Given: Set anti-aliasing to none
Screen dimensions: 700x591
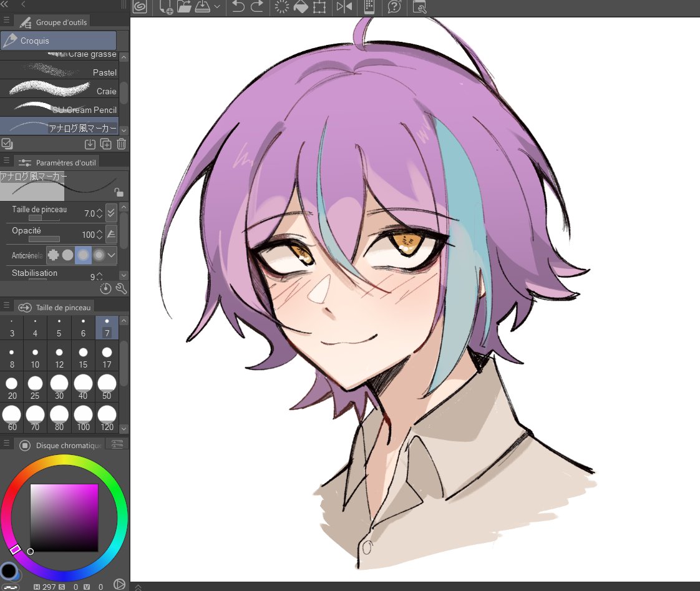Looking at the screenshot, I should [x=53, y=255].
